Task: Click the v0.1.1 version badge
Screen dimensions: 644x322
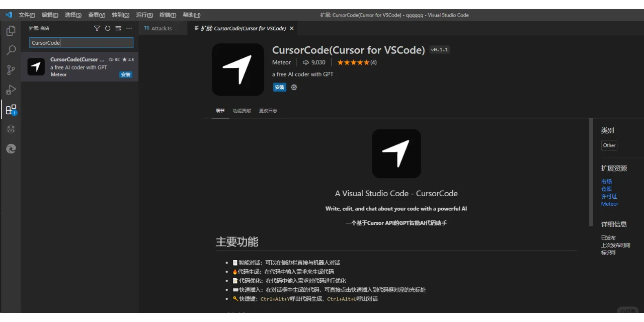Action: (439, 50)
